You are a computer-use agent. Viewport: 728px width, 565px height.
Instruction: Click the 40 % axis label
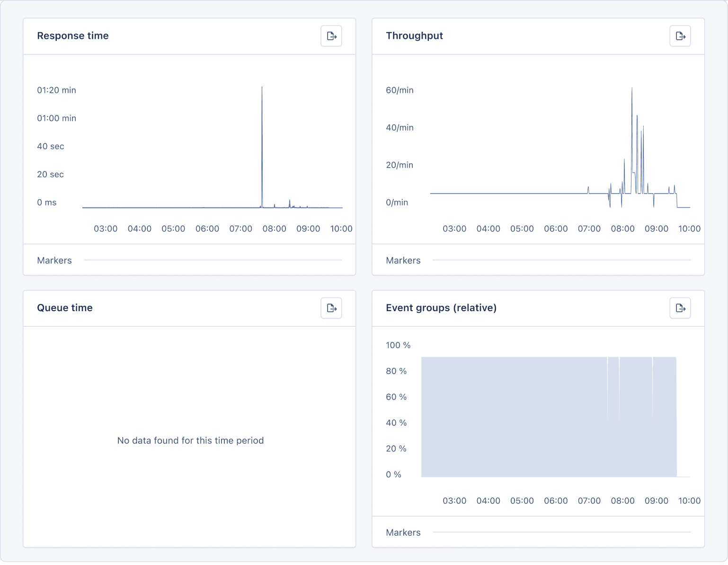(x=396, y=423)
